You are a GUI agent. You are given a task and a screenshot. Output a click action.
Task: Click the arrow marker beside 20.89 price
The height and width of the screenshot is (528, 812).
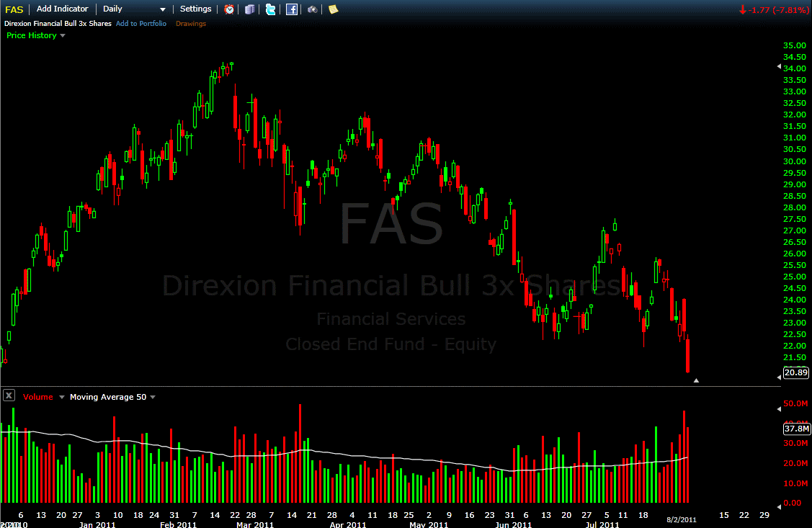(779, 377)
